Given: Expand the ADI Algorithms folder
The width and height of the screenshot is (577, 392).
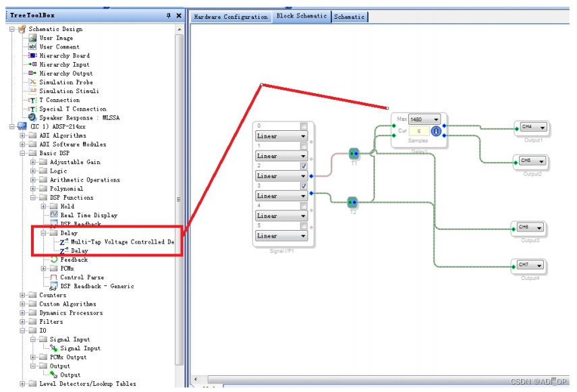Looking at the screenshot, I should [x=22, y=136].
